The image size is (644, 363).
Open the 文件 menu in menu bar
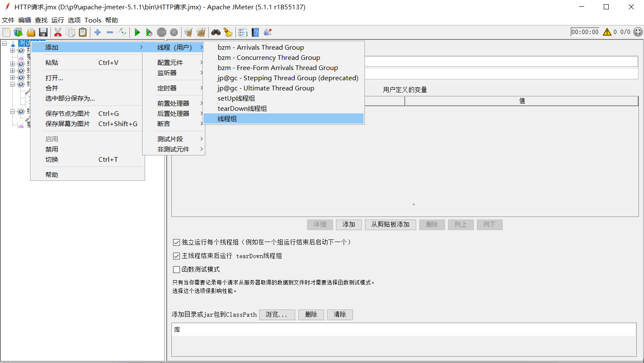click(x=8, y=20)
